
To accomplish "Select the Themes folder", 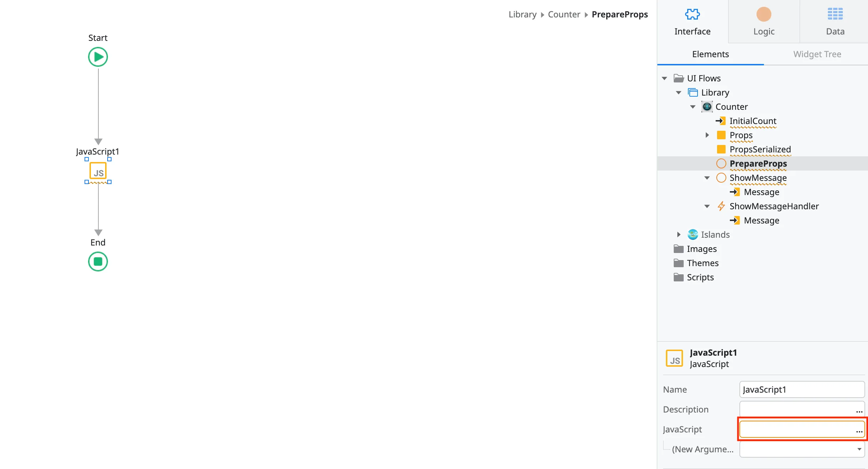I will point(703,263).
